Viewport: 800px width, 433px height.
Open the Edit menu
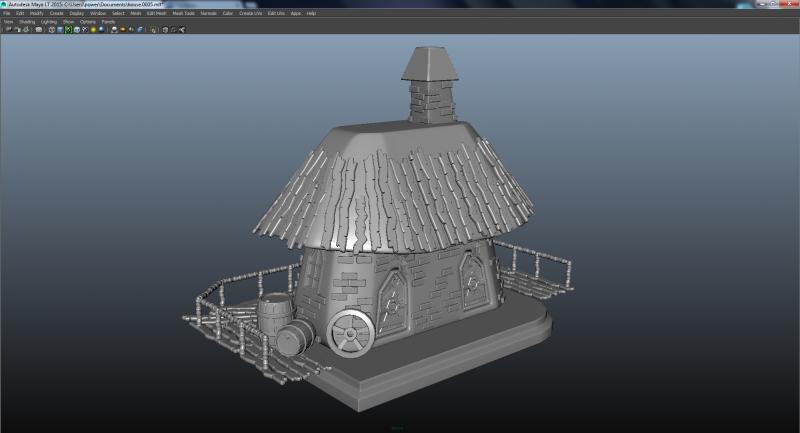(x=20, y=13)
